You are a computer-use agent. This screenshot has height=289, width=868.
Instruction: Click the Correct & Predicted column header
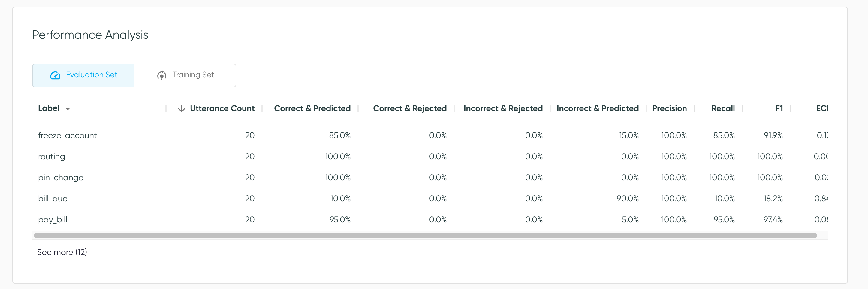[312, 108]
